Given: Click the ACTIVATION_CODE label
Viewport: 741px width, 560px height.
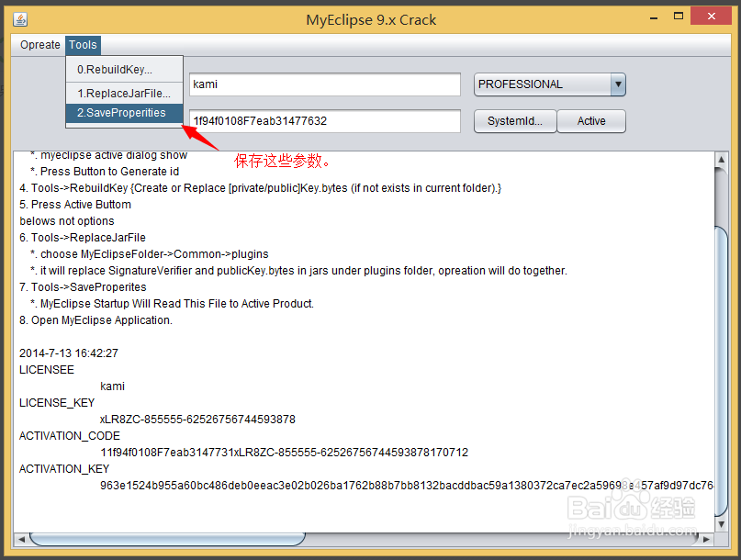Looking at the screenshot, I should coord(70,436).
